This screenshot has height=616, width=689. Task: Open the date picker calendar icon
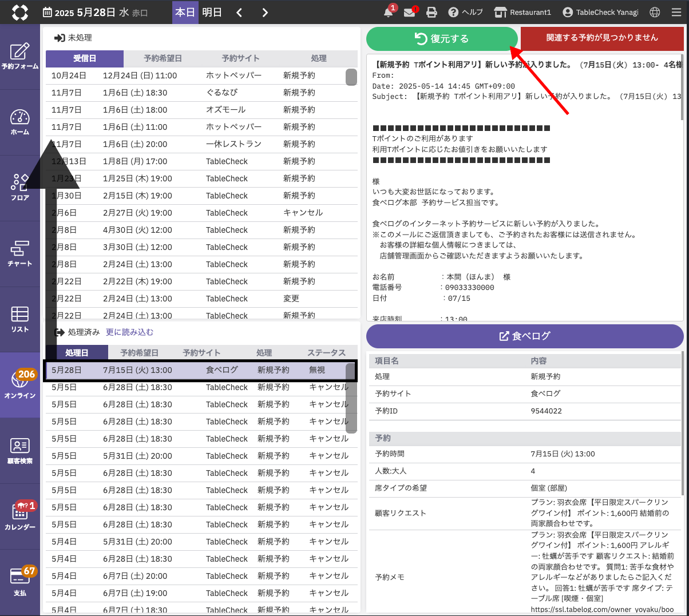click(47, 13)
